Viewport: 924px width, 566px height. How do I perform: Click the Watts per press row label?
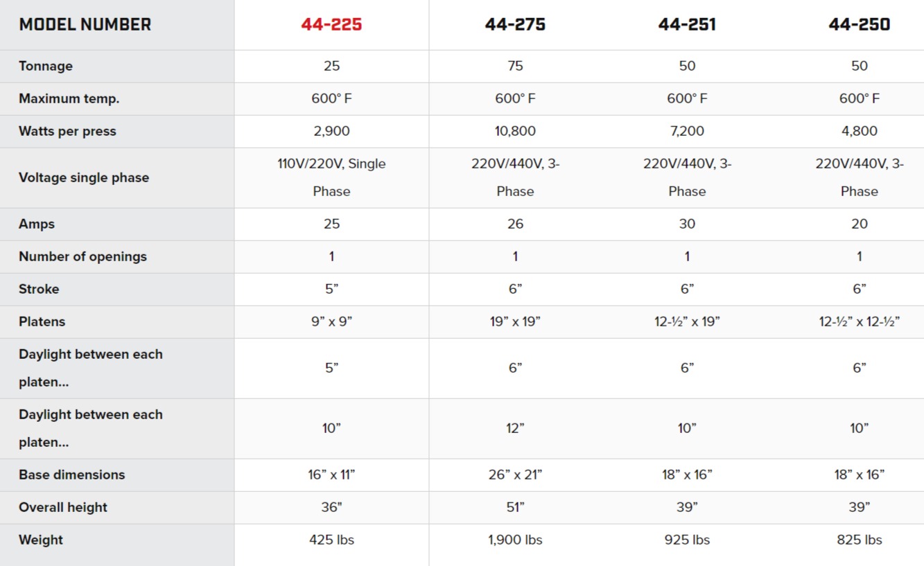68,132
